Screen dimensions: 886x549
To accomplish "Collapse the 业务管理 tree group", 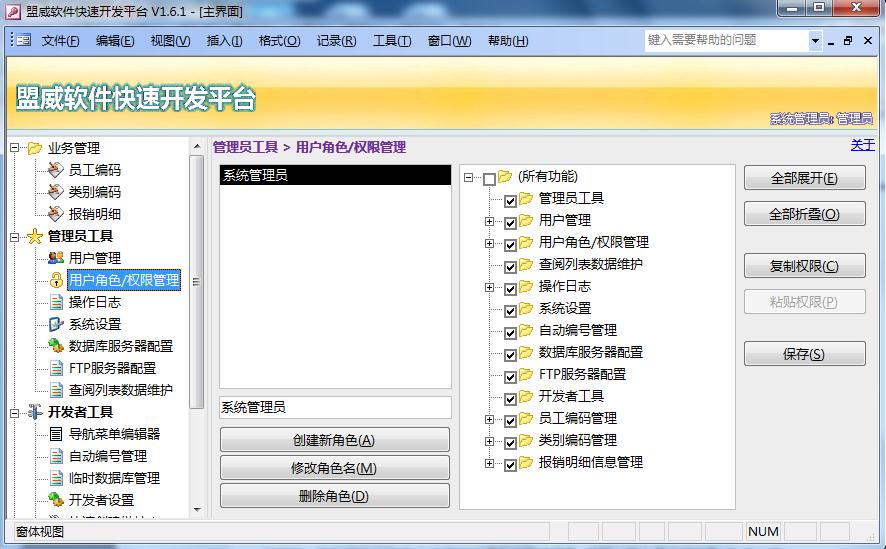I will pyautogui.click(x=15, y=148).
